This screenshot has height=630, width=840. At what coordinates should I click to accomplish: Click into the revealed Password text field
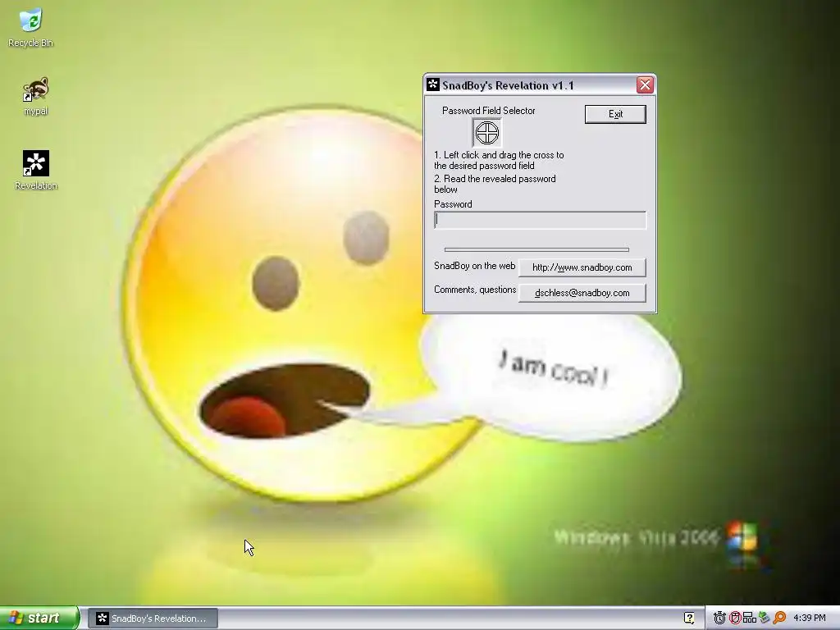pyautogui.click(x=540, y=220)
